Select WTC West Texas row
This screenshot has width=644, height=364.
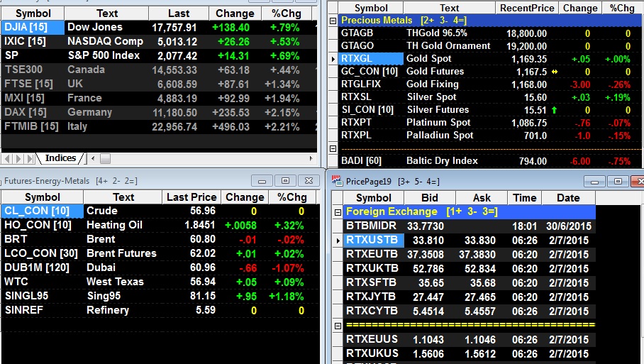point(160,282)
